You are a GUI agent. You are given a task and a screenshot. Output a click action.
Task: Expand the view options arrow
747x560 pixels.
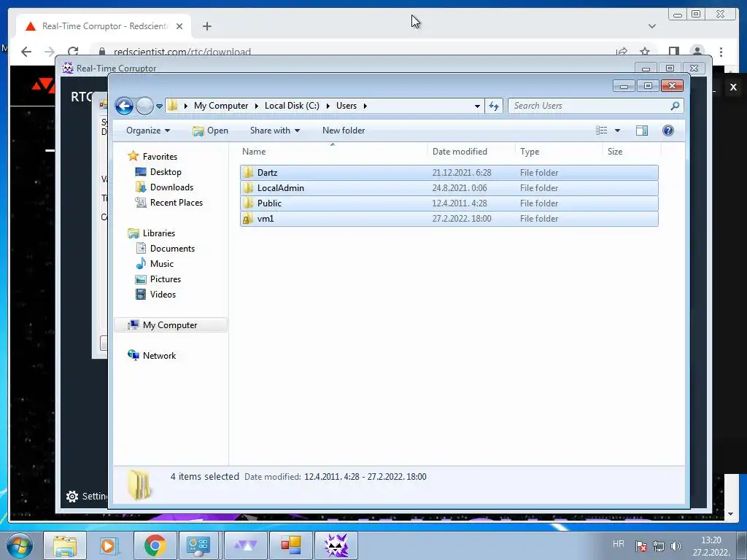click(x=617, y=131)
